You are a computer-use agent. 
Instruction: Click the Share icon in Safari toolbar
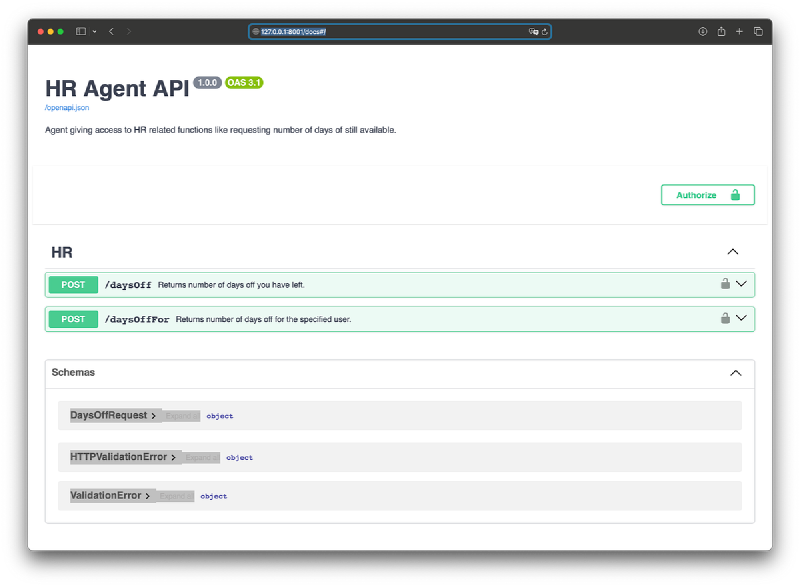[721, 32]
